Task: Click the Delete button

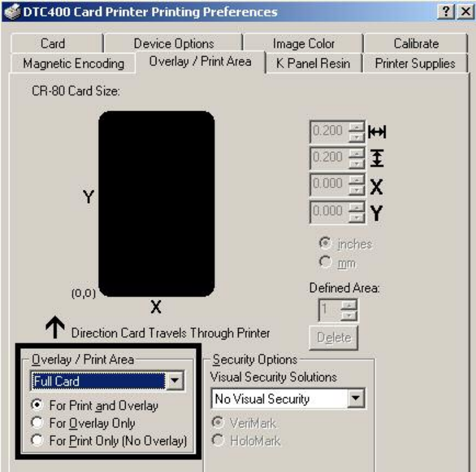Action: (x=333, y=338)
